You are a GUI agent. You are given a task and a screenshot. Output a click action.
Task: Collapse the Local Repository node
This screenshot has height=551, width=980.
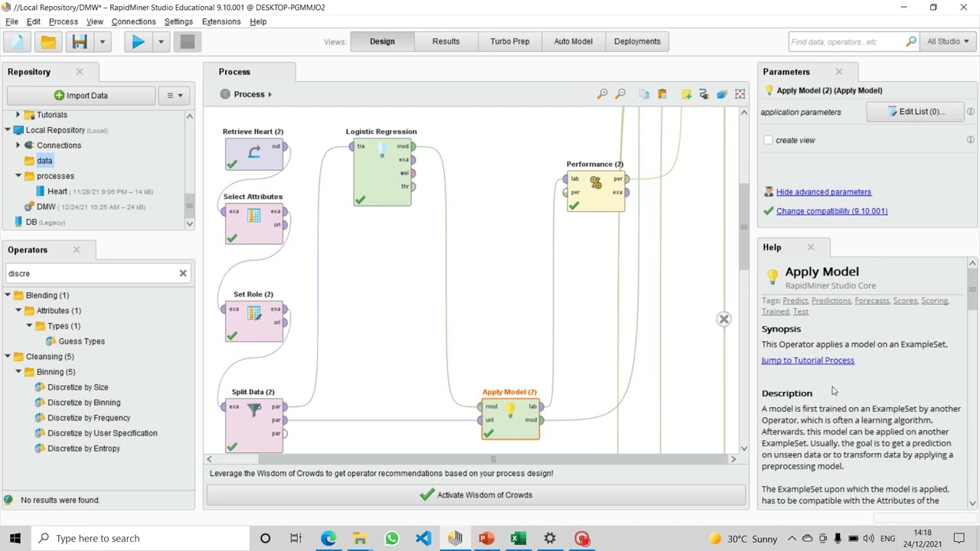8,130
